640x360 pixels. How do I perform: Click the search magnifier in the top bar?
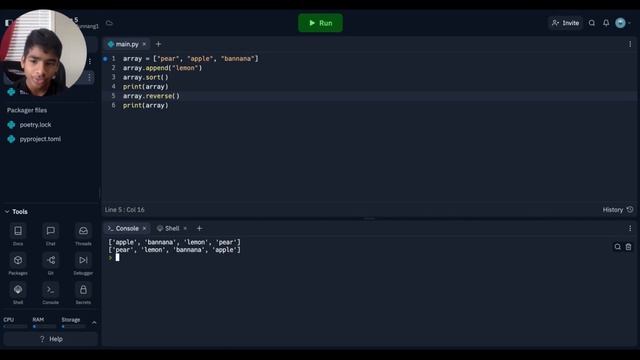click(592, 23)
